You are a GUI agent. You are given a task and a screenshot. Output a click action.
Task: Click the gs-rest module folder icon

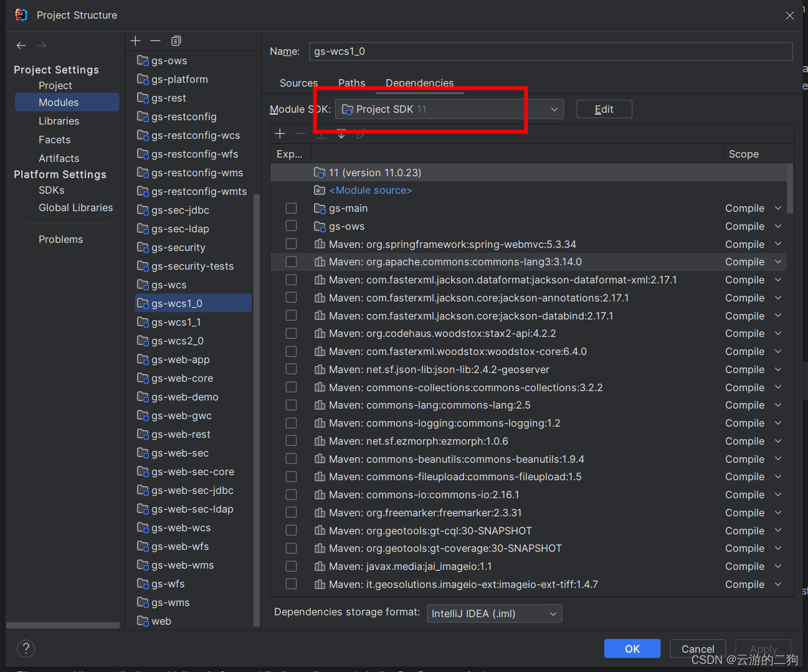tap(143, 98)
